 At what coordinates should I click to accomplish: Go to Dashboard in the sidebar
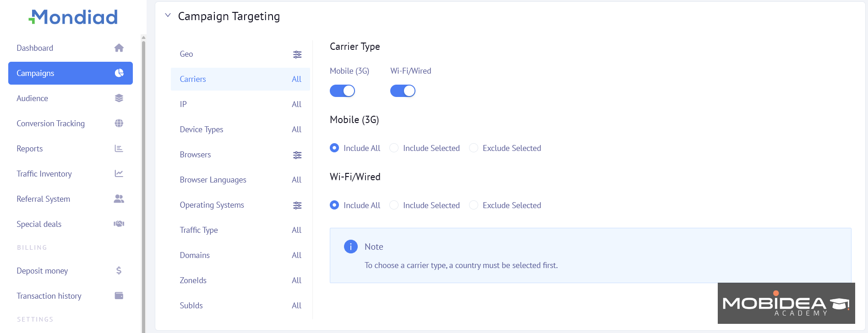[71, 48]
